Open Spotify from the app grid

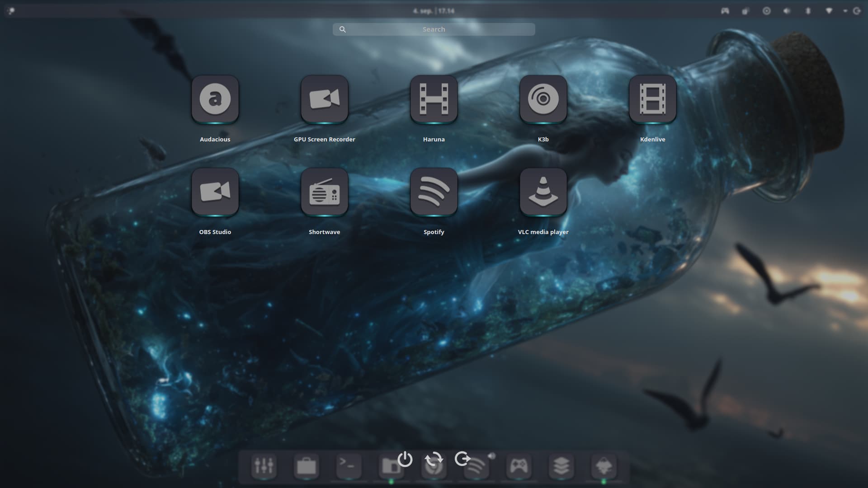(x=434, y=192)
